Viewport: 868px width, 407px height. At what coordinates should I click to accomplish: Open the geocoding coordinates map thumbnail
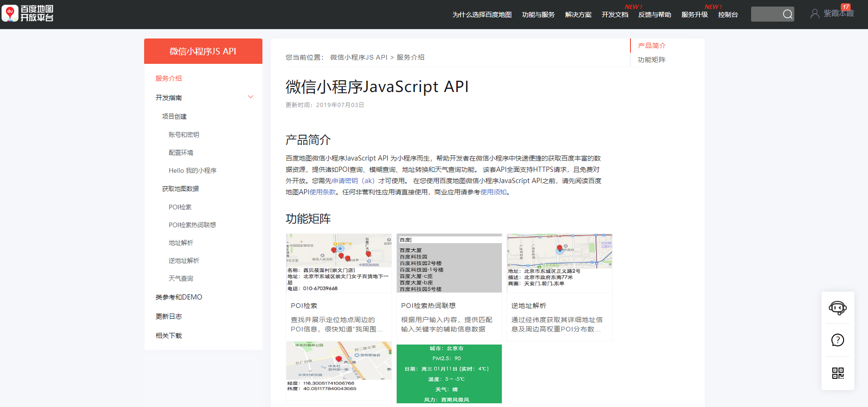[339, 371]
